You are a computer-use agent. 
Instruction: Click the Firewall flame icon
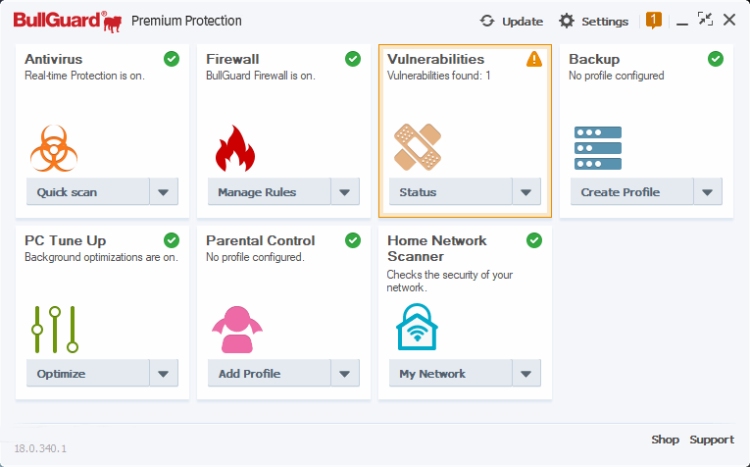[x=235, y=148]
